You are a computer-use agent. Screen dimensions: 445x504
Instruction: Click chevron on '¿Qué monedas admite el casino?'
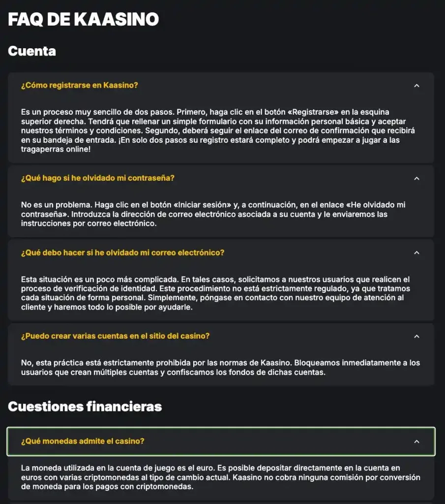pos(416,441)
